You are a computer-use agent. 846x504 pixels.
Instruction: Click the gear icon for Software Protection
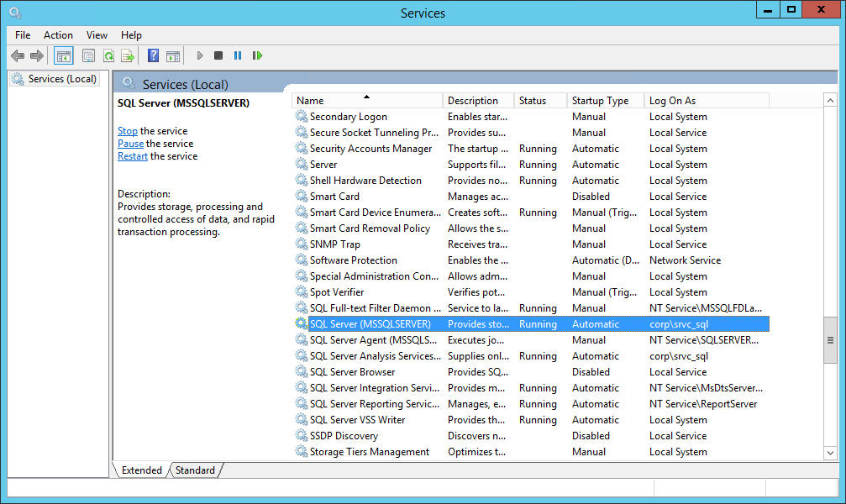(x=301, y=260)
